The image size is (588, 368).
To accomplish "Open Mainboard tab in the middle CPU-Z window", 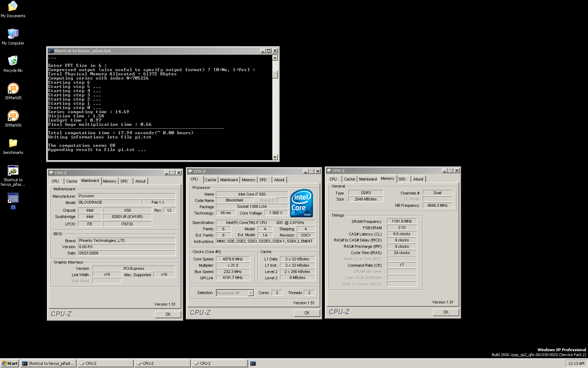I will click(x=229, y=180).
